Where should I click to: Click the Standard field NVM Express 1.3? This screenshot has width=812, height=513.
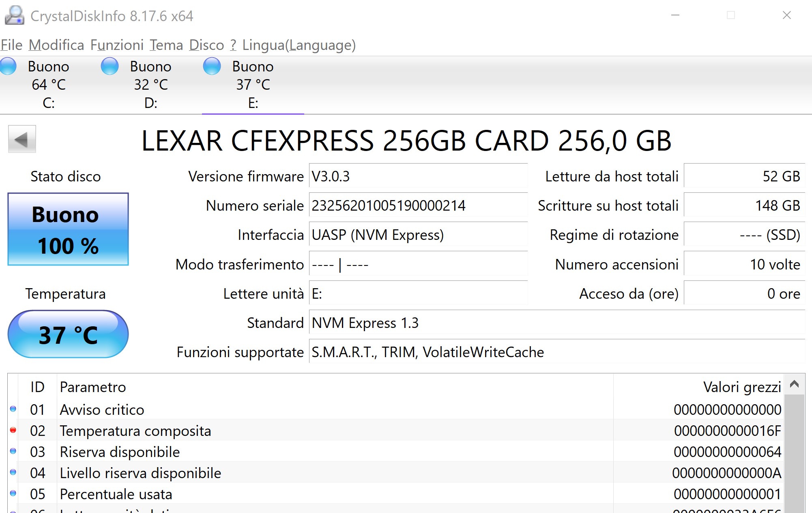pyautogui.click(x=557, y=323)
